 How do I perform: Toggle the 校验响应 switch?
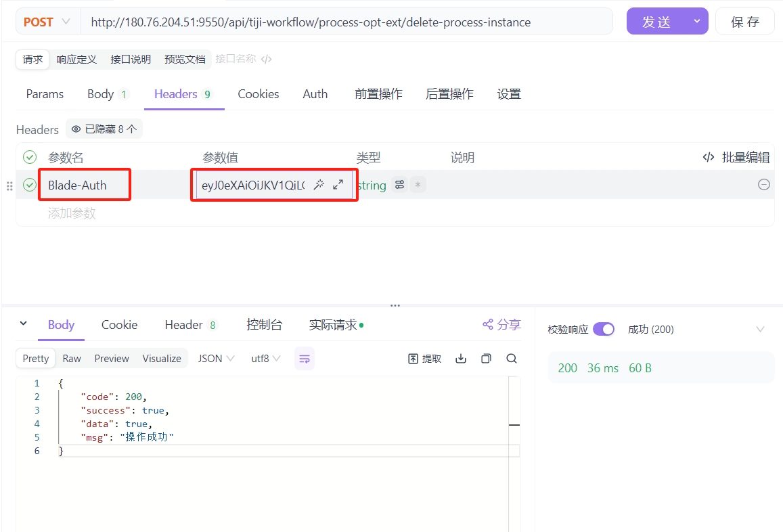(604, 329)
